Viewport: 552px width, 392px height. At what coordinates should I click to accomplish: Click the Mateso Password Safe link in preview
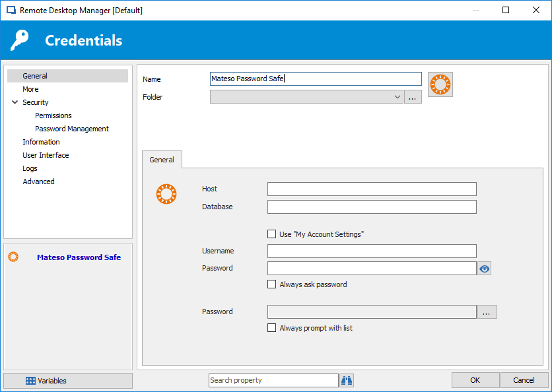click(79, 257)
